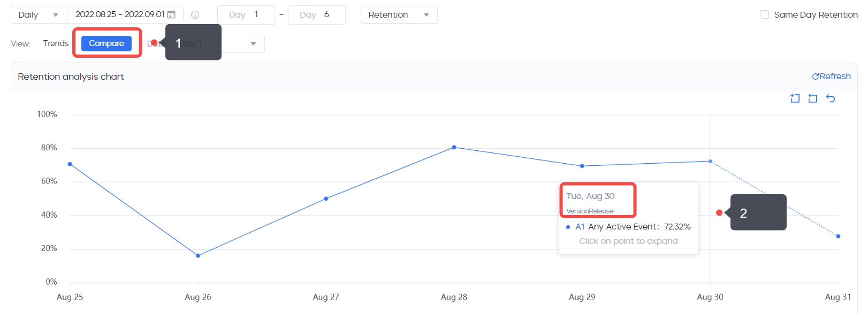Click the 100% y-axis label
Screen dimensions: 868x314
click(47, 114)
